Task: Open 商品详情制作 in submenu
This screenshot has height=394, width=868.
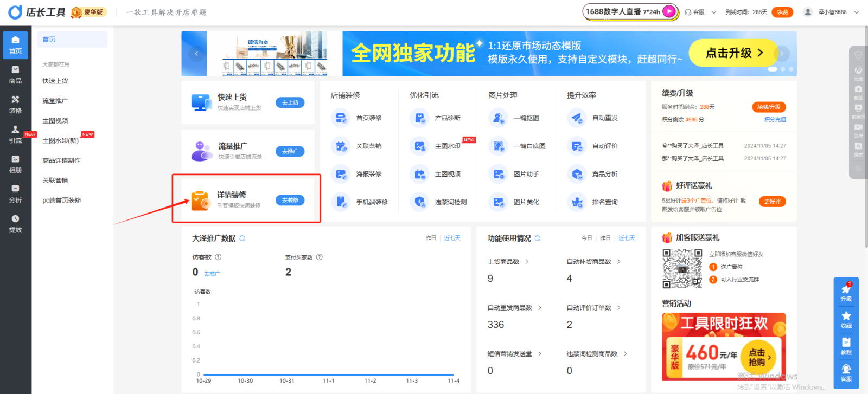Action: tap(61, 160)
